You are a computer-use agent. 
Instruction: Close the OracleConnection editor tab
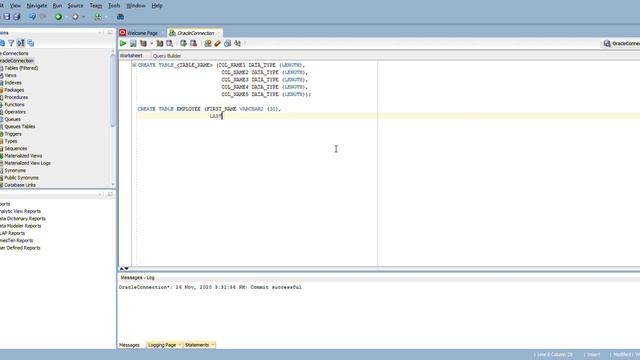[x=219, y=33]
